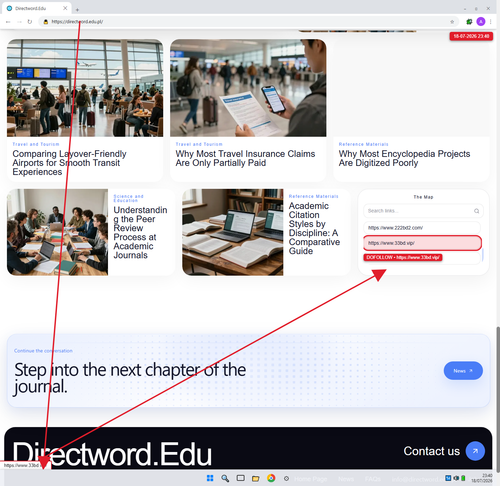Open peer review meeting thumbnail
500x486 pixels.
tap(57, 232)
